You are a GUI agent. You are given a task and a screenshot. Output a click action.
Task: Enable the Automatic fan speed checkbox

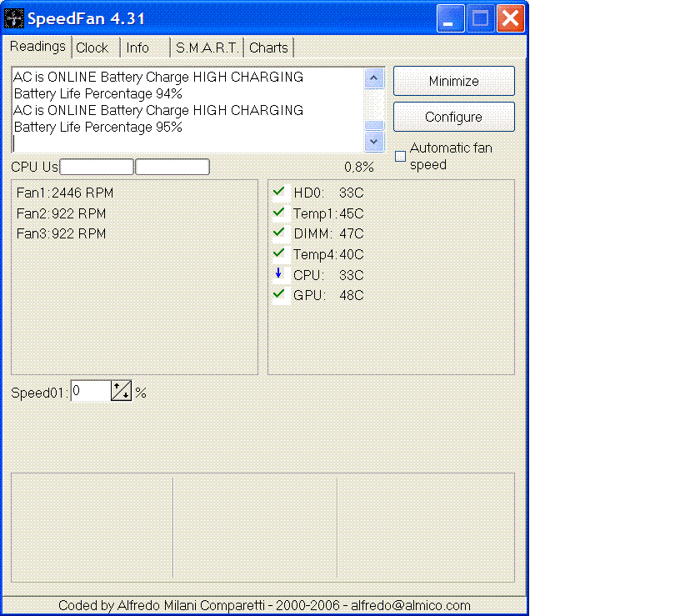pyautogui.click(x=400, y=156)
